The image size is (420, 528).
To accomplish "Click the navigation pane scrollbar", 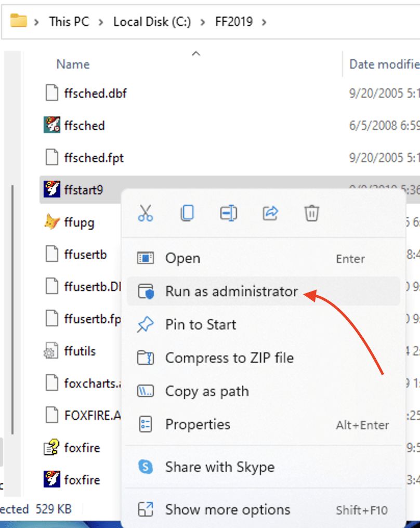I will (12, 309).
